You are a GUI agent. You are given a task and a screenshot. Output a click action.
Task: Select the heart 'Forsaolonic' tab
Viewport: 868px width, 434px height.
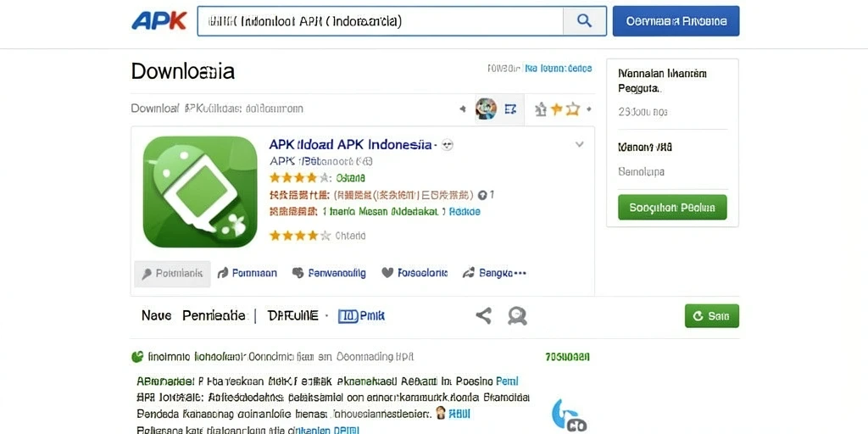click(x=415, y=273)
